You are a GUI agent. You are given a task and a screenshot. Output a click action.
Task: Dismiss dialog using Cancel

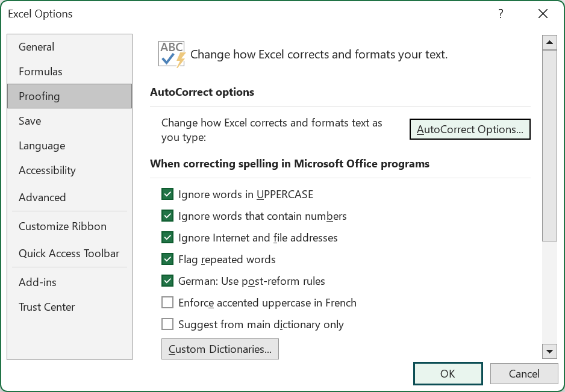click(524, 373)
